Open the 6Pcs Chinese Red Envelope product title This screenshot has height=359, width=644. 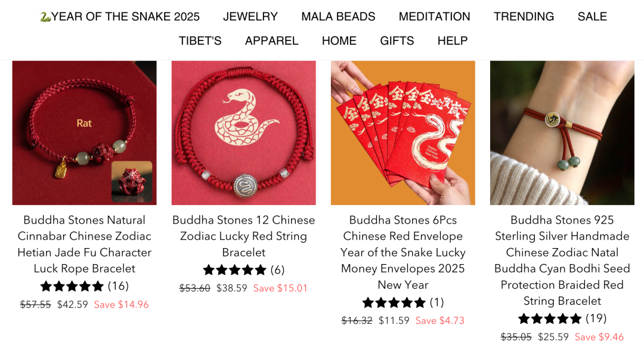[x=403, y=252]
